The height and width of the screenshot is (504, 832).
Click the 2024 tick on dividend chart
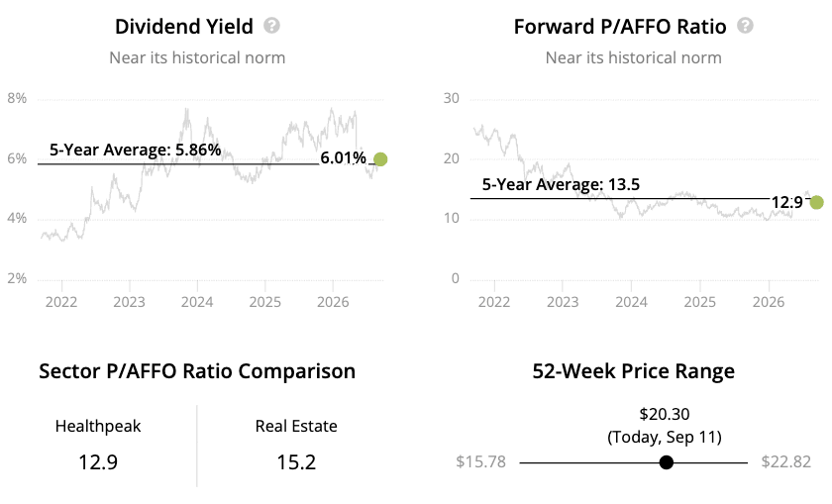coord(197,302)
